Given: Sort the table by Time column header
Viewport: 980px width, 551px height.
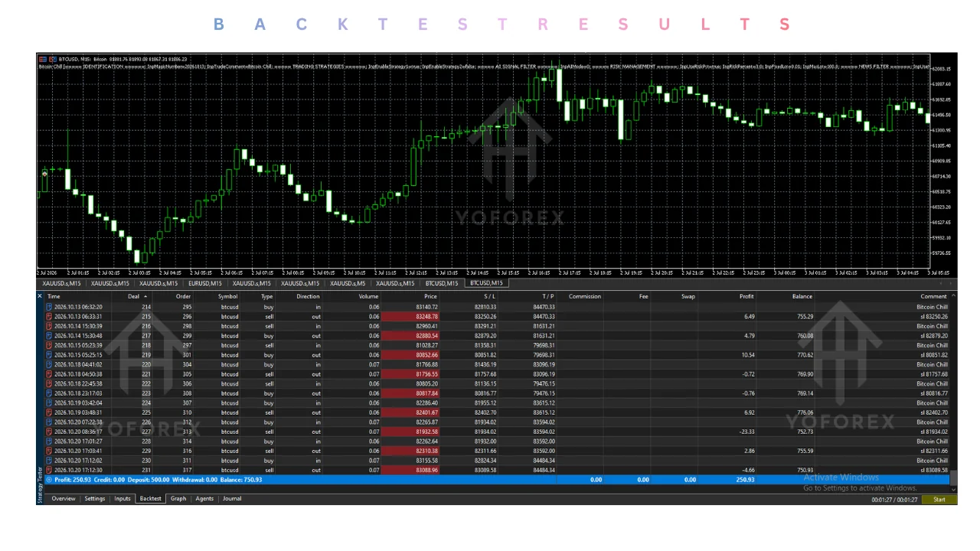Looking at the screenshot, I should pyautogui.click(x=54, y=296).
